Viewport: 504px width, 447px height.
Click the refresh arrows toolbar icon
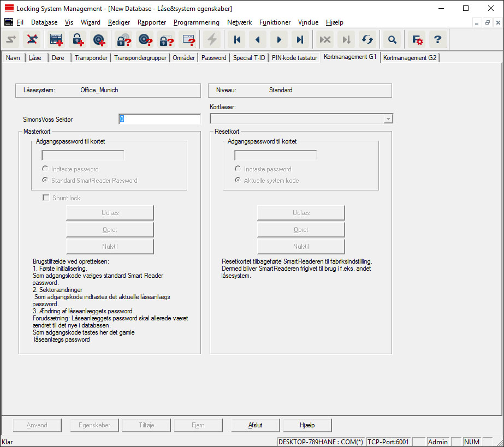coord(367,39)
